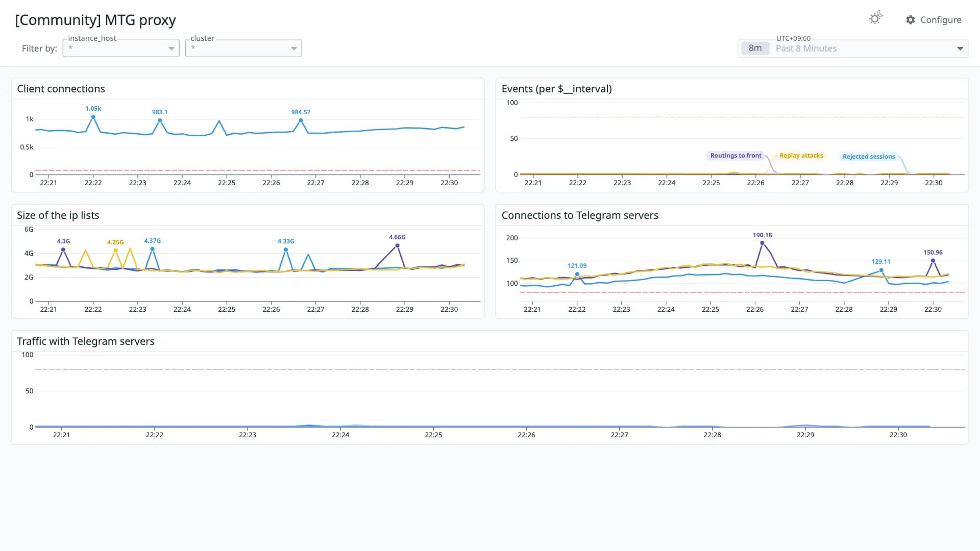Click the 1.05k peak marker in Client connections
Viewport: 980px width, 551px height.
[x=93, y=117]
